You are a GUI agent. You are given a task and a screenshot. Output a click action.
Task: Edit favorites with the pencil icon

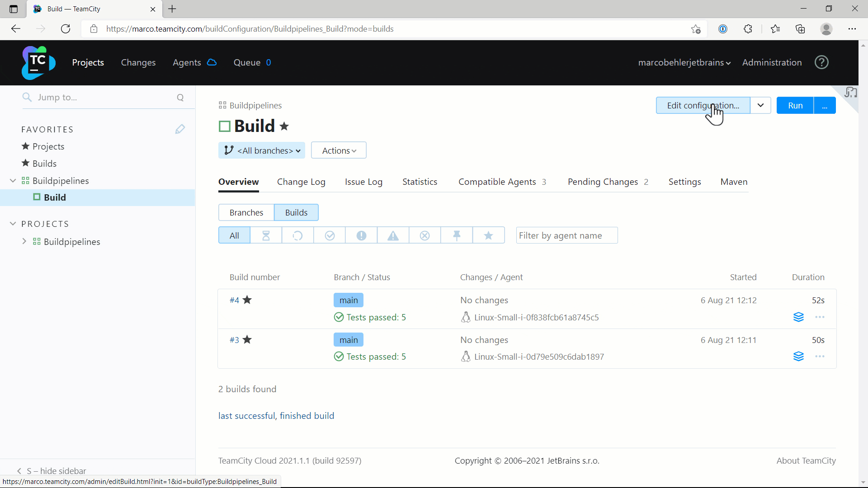(180, 129)
